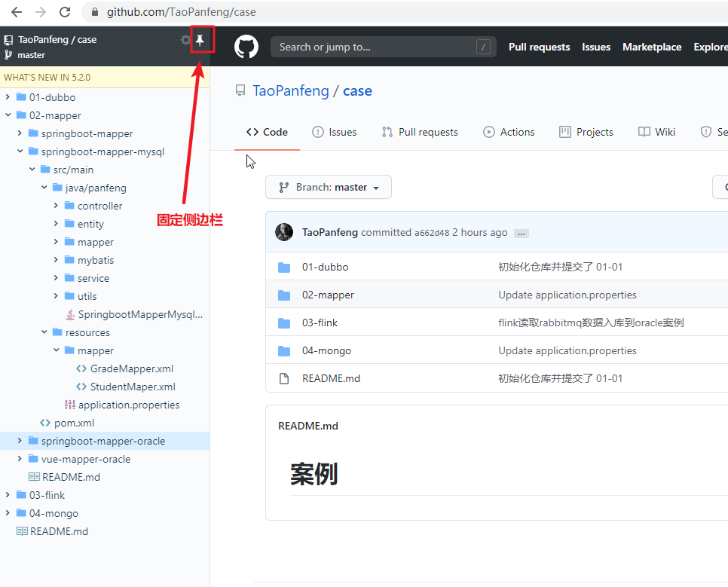
Task: Click the XML icon beside pom.xml
Action: [45, 423]
